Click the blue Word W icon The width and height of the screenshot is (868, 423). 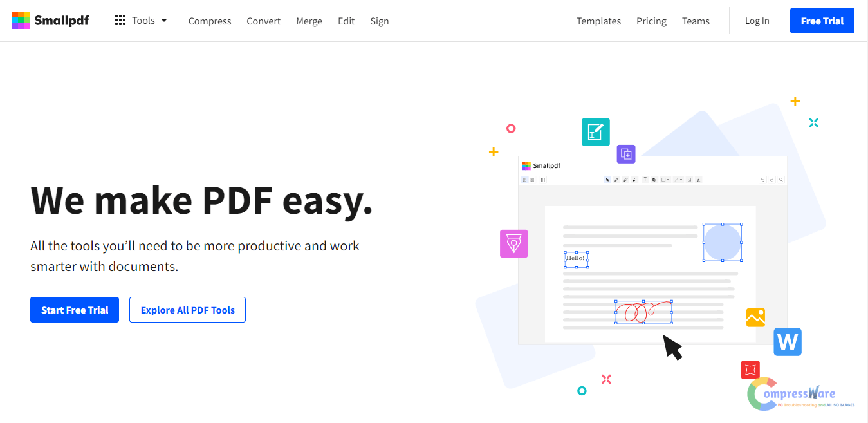pyautogui.click(x=788, y=342)
